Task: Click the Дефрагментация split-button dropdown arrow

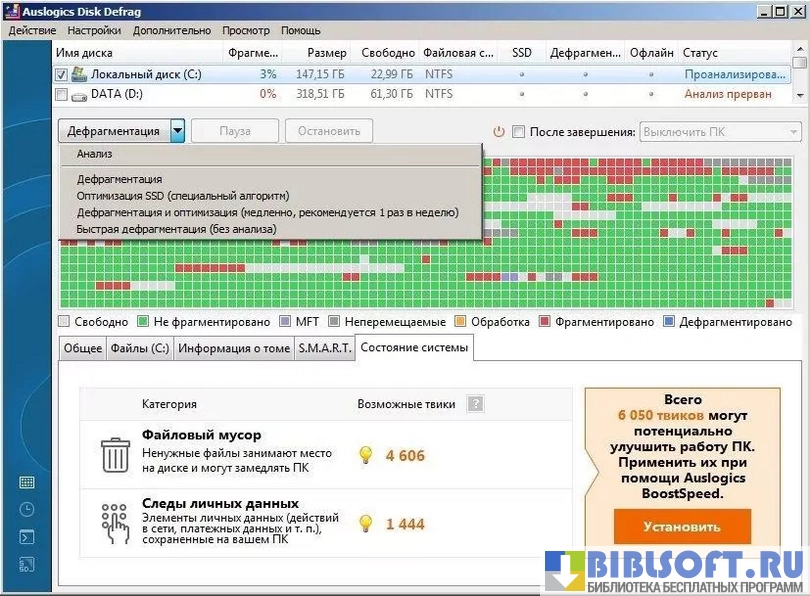Action: [177, 131]
